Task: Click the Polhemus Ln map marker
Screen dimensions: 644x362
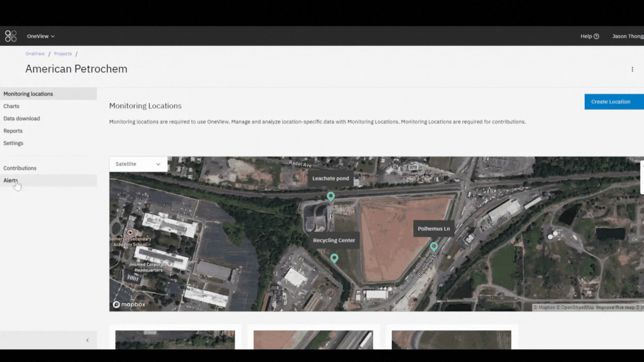Action: pos(434,246)
